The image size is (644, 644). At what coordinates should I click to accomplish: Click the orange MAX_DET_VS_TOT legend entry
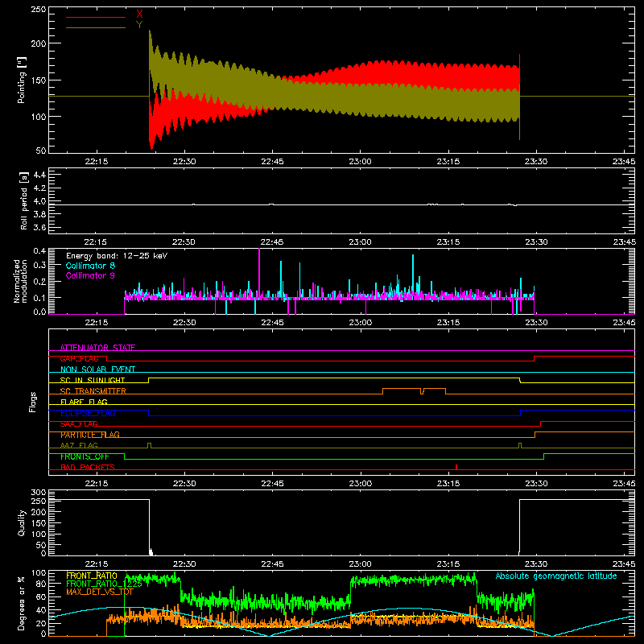pos(100,592)
